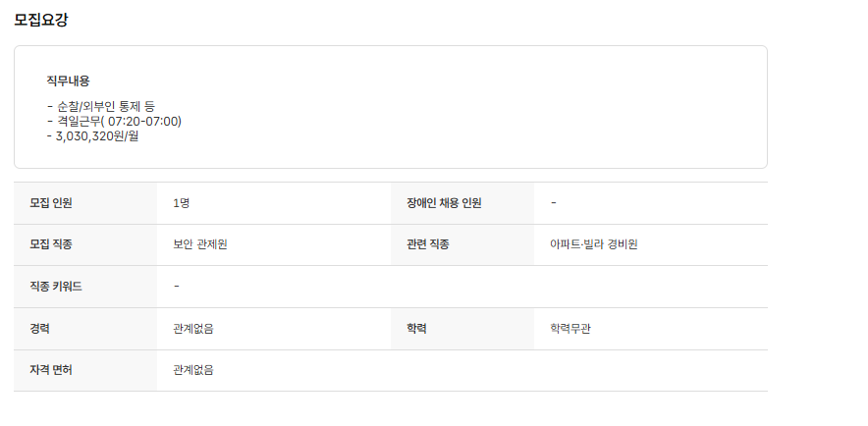
Task: Click the 모집 직종 row label
Action: click(x=51, y=244)
